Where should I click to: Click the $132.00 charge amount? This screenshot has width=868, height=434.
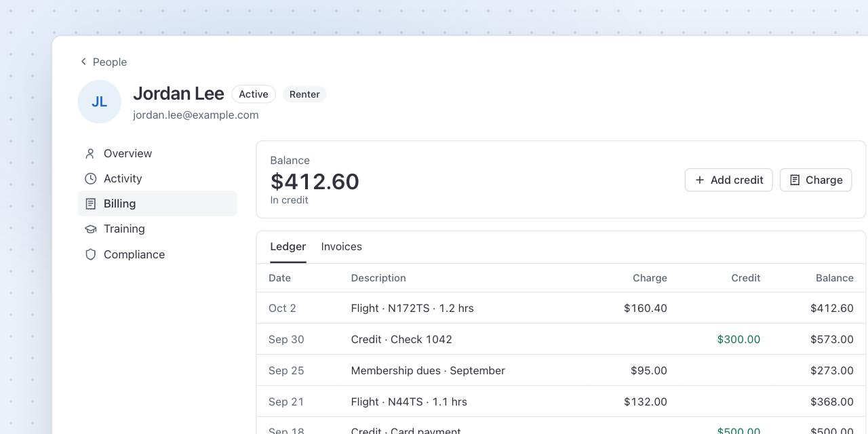(x=646, y=402)
